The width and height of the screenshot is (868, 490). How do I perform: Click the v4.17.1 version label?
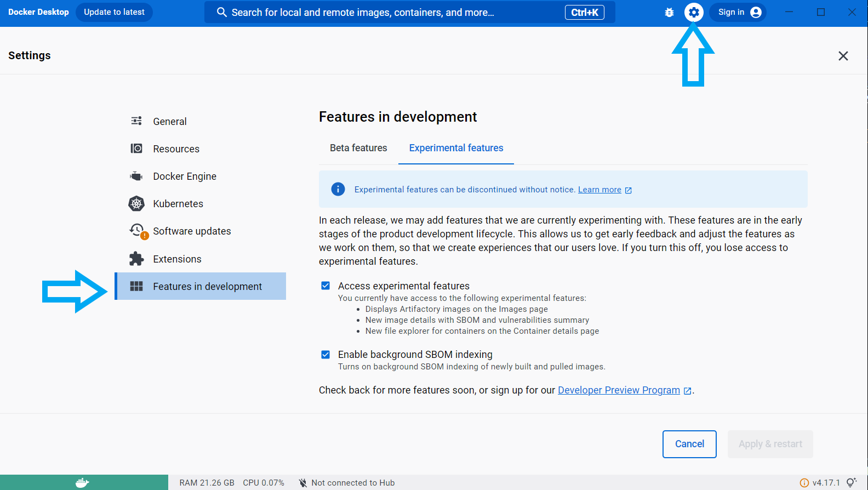826,483
